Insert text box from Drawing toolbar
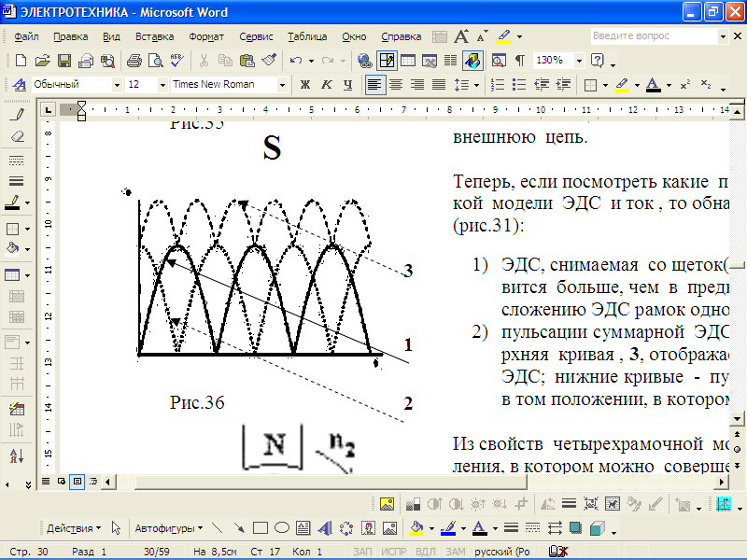Image resolution: width=747 pixels, height=560 pixels. 303,528
